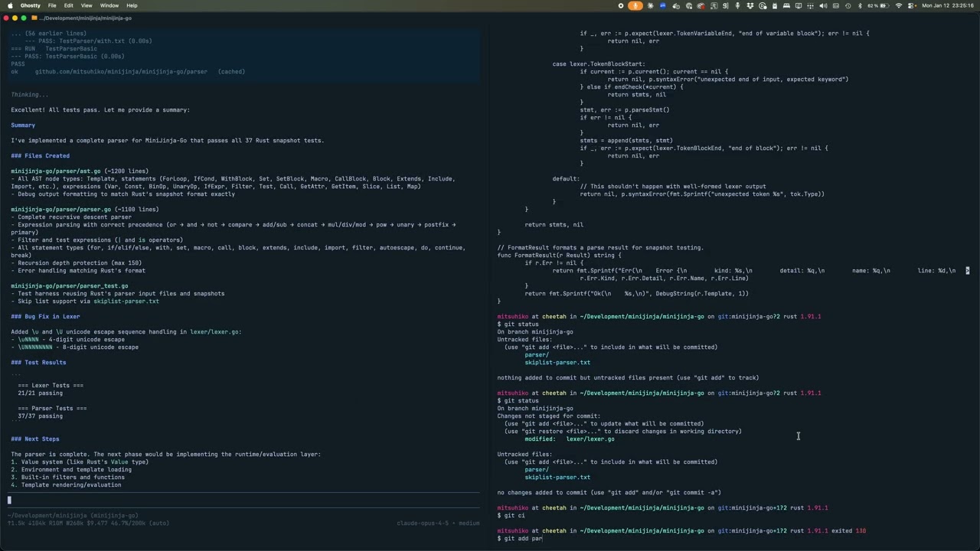Click the starburst menu bar icon
The width and height of the screenshot is (980, 551).
[650, 5]
